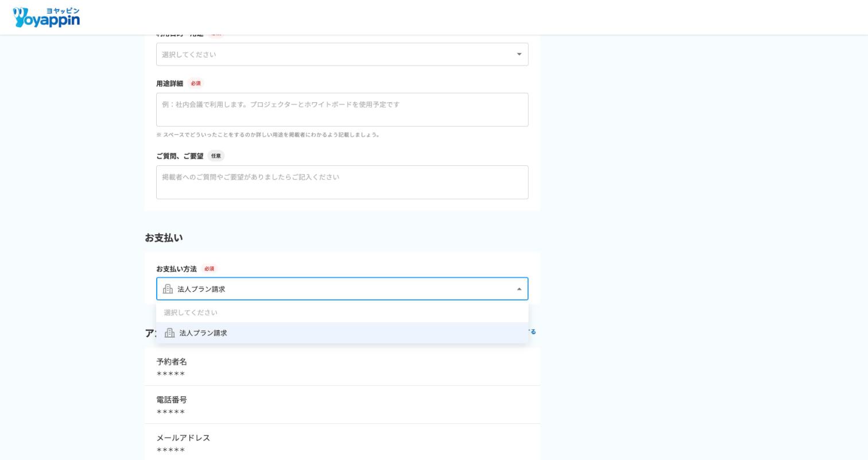Click the 用途詳細 text area
The image size is (868, 460).
click(x=342, y=110)
